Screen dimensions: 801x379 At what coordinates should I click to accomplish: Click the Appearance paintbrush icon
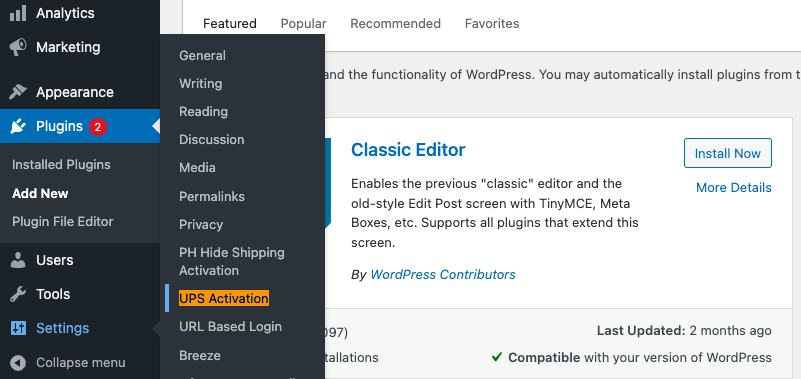[x=18, y=92]
